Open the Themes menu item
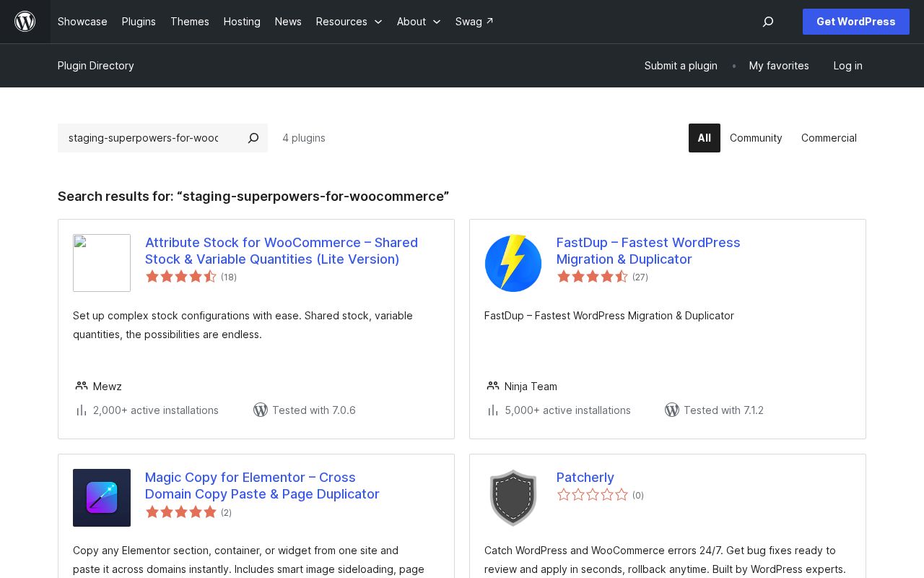The width and height of the screenshot is (924, 578). pos(190,22)
